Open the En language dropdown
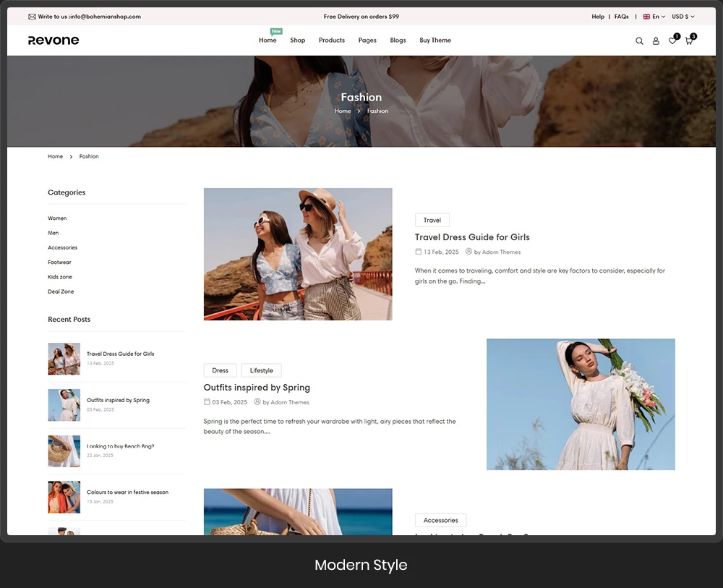The image size is (723, 588). [x=656, y=16]
